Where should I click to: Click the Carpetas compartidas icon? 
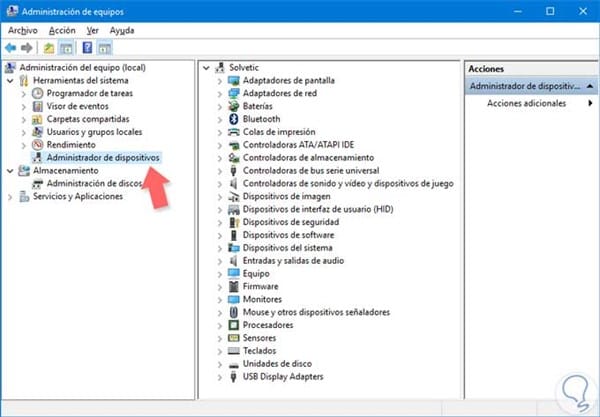37,119
